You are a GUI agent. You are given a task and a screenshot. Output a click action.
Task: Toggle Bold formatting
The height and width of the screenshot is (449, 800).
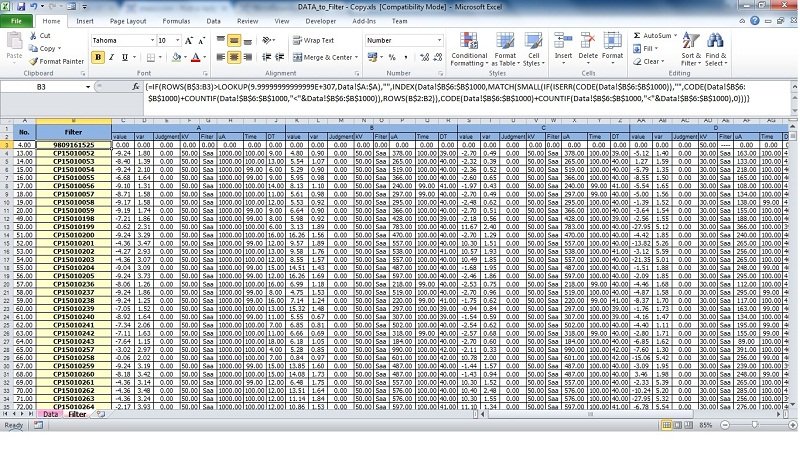click(97, 58)
